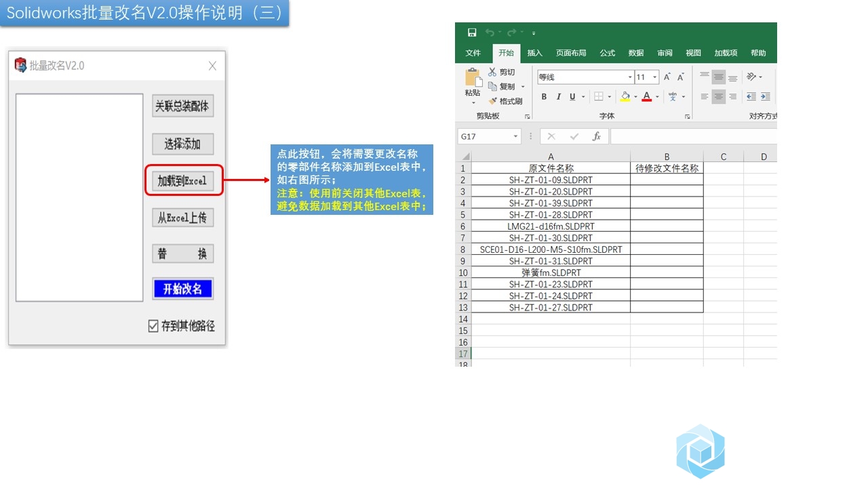Click the 从Excel上传 button

(182, 218)
